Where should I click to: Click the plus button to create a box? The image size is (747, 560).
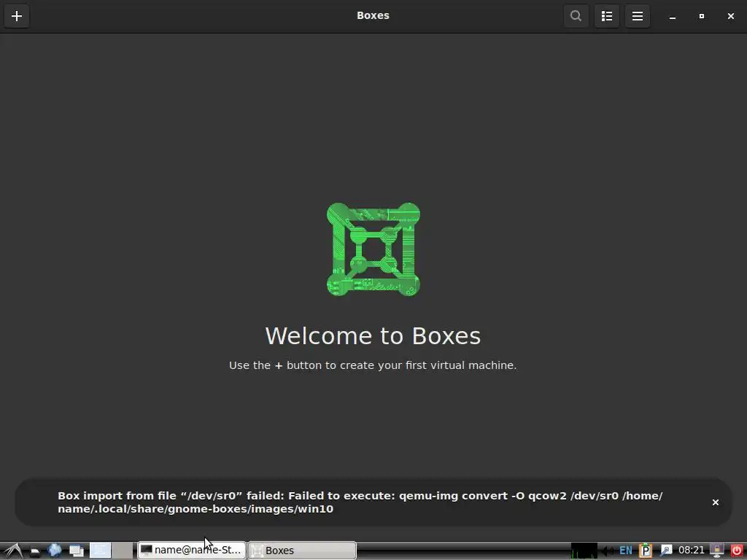[17, 16]
